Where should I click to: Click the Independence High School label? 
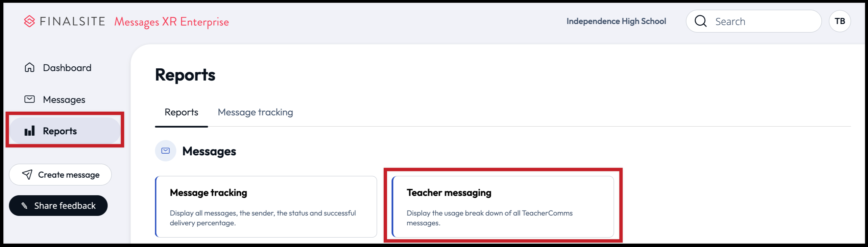616,21
